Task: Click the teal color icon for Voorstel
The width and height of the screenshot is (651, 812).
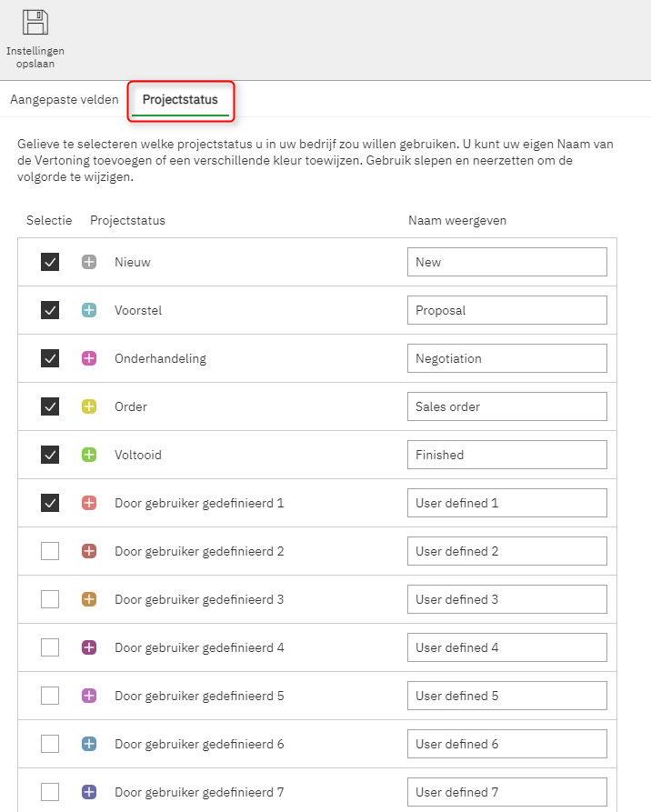Action: [89, 310]
